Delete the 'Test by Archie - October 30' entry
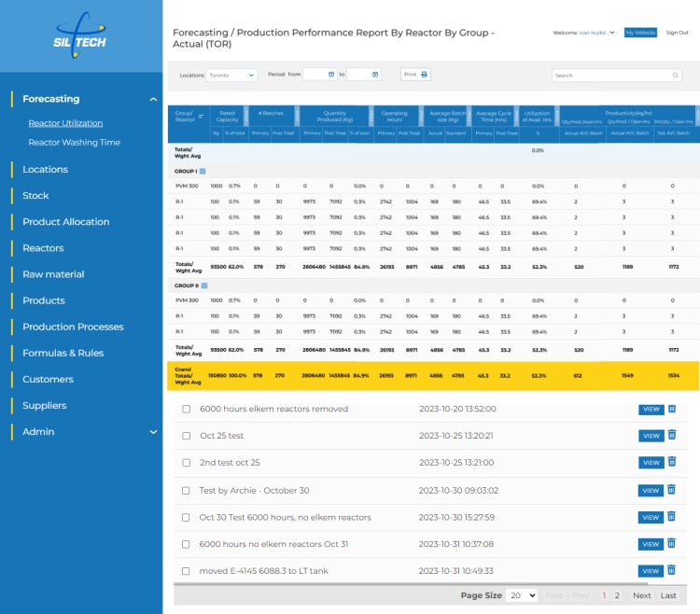Viewport: 700px width, 614px height. (671, 490)
